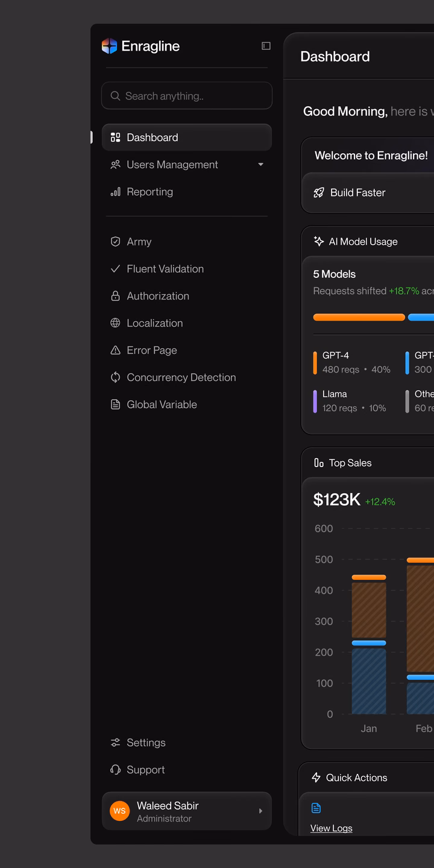Click the Good Morning greeting
Image resolution: width=434 pixels, height=868 pixels.
[345, 112]
